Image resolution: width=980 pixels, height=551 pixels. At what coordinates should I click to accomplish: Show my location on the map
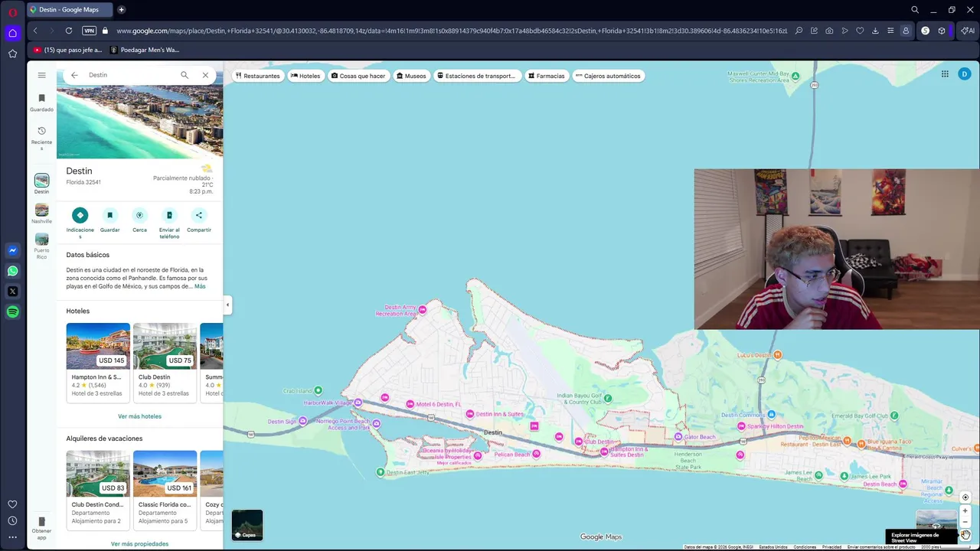coord(965,497)
